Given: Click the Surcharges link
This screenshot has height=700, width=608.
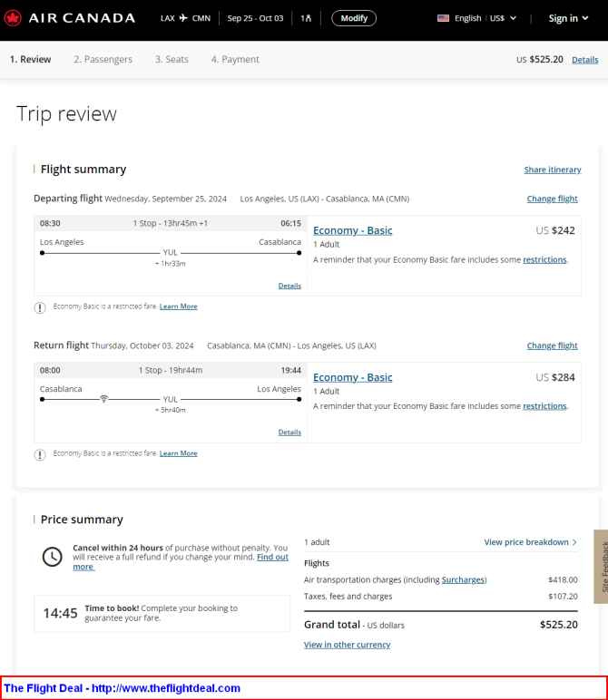Looking at the screenshot, I should (463, 580).
